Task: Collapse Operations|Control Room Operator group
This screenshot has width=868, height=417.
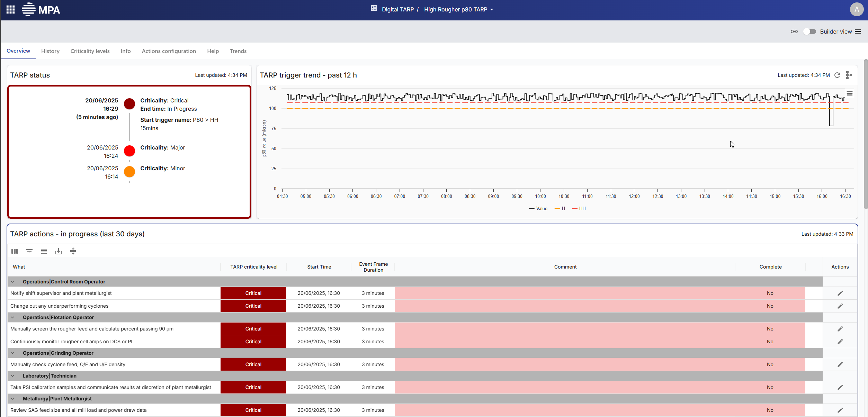Action: [12, 282]
